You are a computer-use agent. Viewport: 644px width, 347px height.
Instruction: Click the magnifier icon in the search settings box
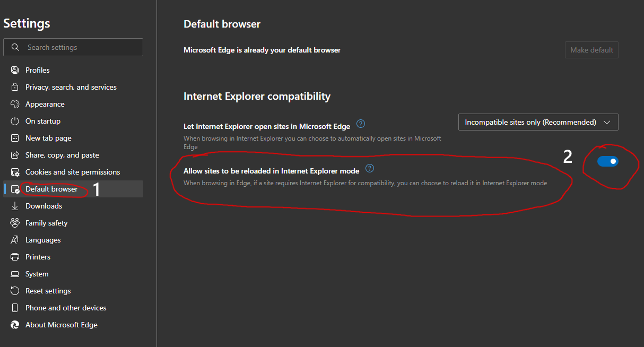15,47
